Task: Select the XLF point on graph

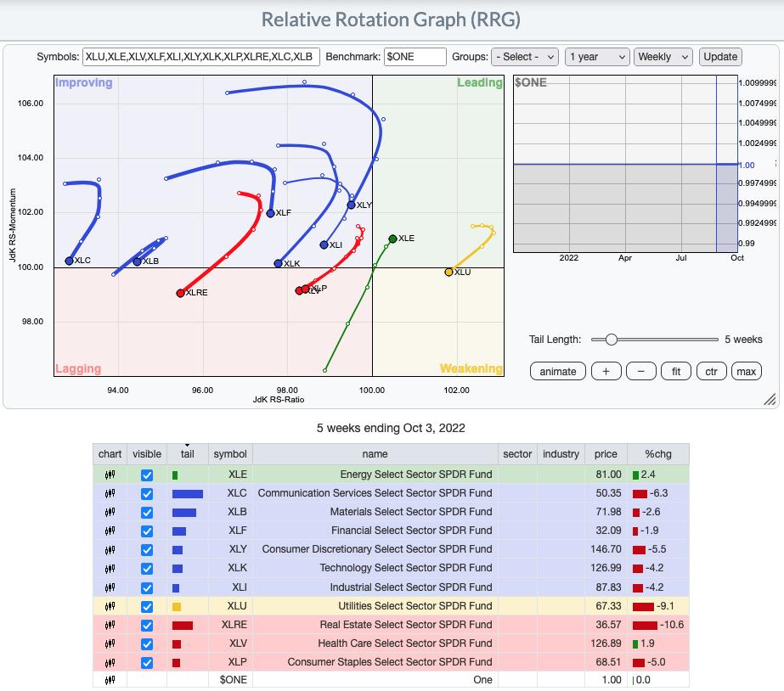Action: coord(270,213)
